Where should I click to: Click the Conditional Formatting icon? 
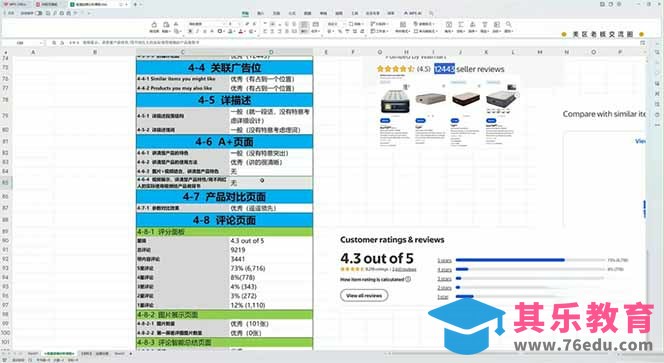click(403, 25)
